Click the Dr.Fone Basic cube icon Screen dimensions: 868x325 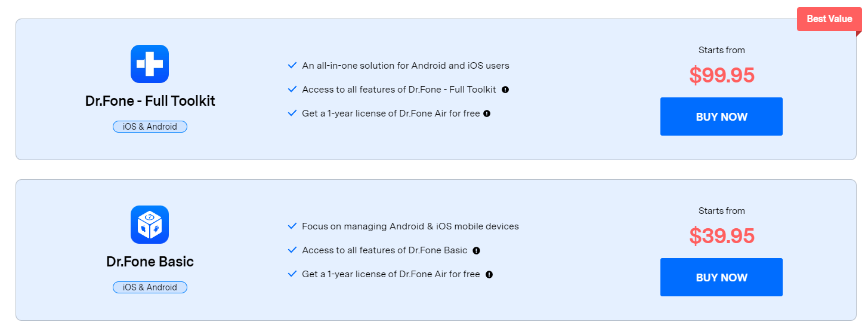tap(150, 225)
